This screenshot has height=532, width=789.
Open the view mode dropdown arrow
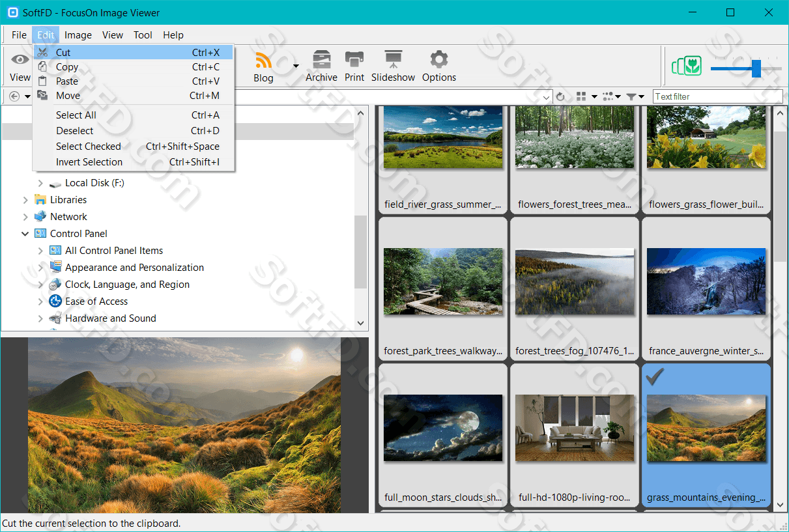594,96
